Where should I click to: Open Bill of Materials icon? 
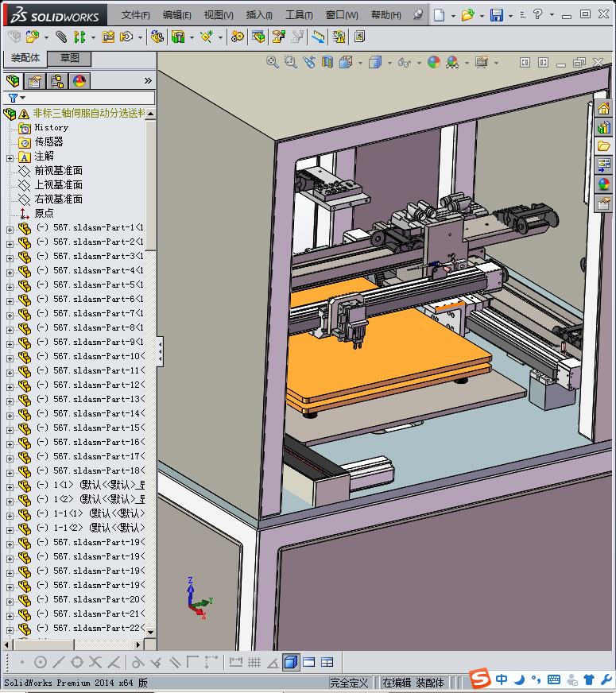(x=259, y=37)
